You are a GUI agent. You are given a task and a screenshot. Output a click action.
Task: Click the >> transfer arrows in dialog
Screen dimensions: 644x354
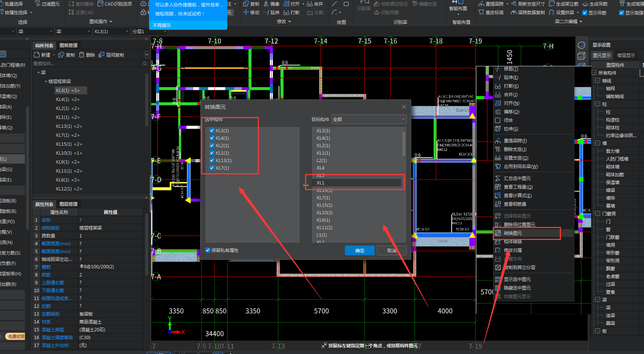click(306, 185)
